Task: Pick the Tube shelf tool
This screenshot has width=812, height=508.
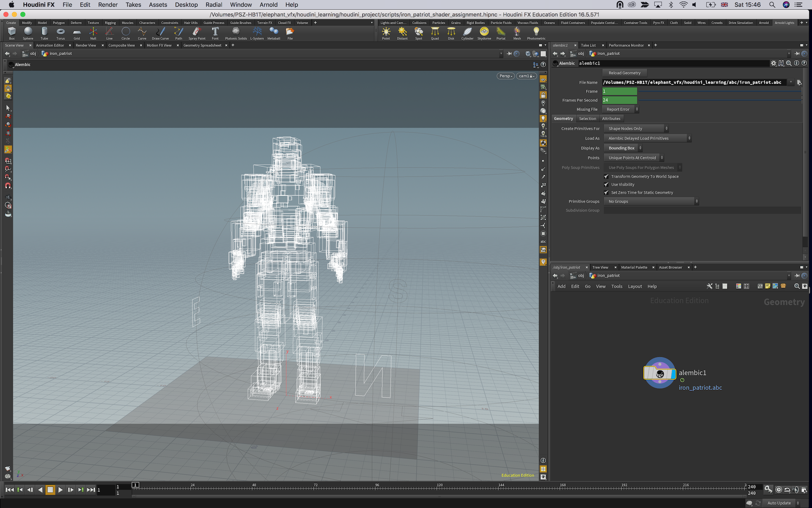Action: click(44, 33)
